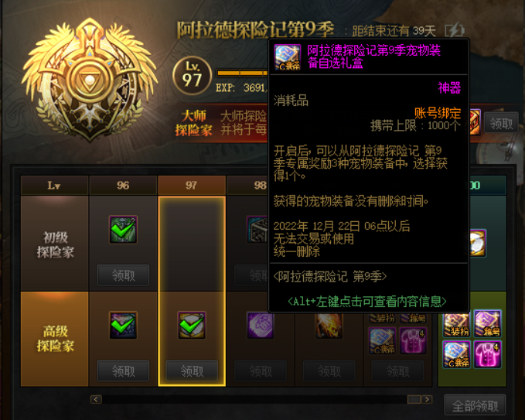Select the level 96 column header
Viewport: 525px width, 420px height.
pyautogui.click(x=123, y=185)
